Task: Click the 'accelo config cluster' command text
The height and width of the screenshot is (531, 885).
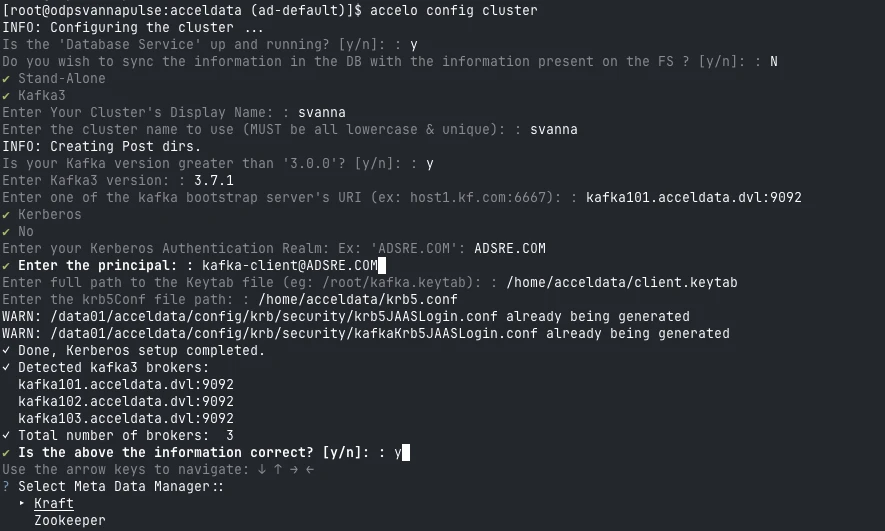Action: click(453, 10)
